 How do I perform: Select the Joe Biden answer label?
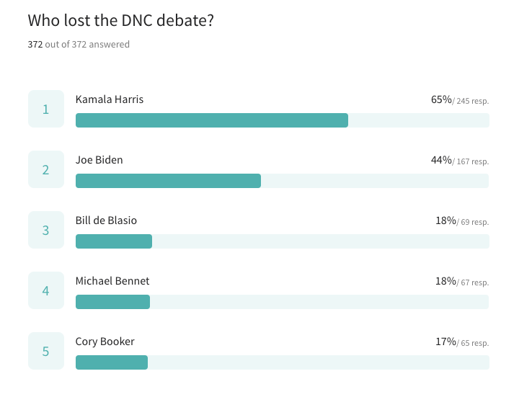(x=99, y=160)
